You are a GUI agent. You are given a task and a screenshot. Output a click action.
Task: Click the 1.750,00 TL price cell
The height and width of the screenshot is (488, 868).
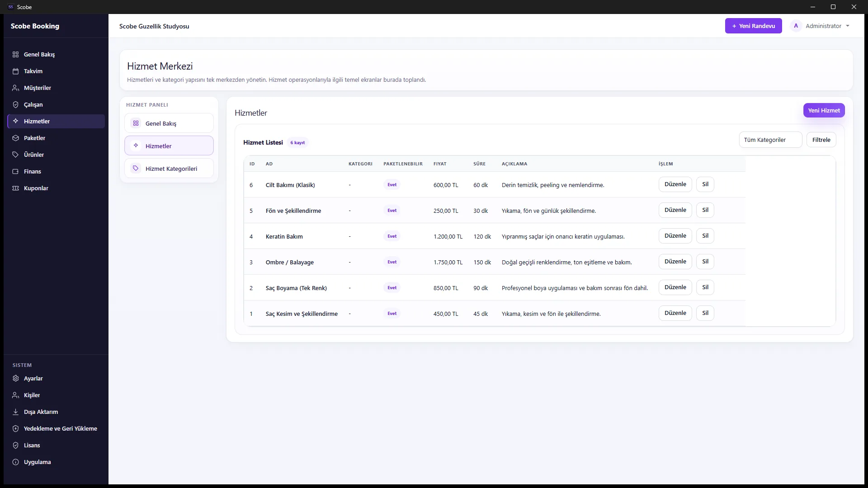(x=448, y=262)
